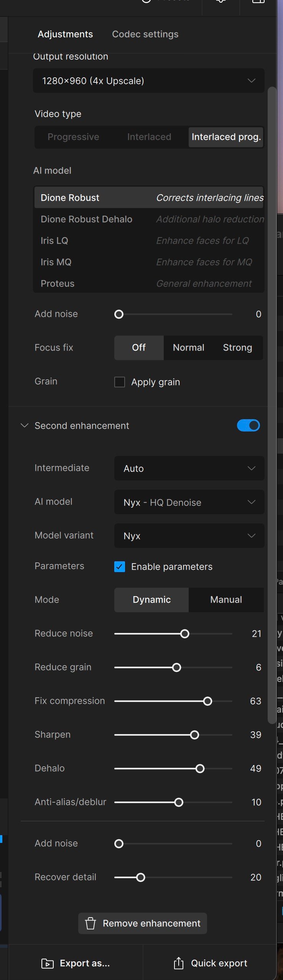This screenshot has width=283, height=980.
Task: Click the lower Add noise slider handle
Action: point(119,844)
